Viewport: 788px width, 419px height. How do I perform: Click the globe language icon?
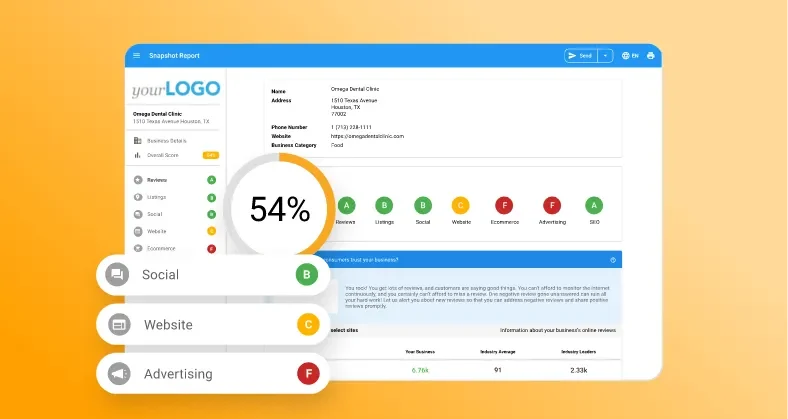(x=626, y=56)
